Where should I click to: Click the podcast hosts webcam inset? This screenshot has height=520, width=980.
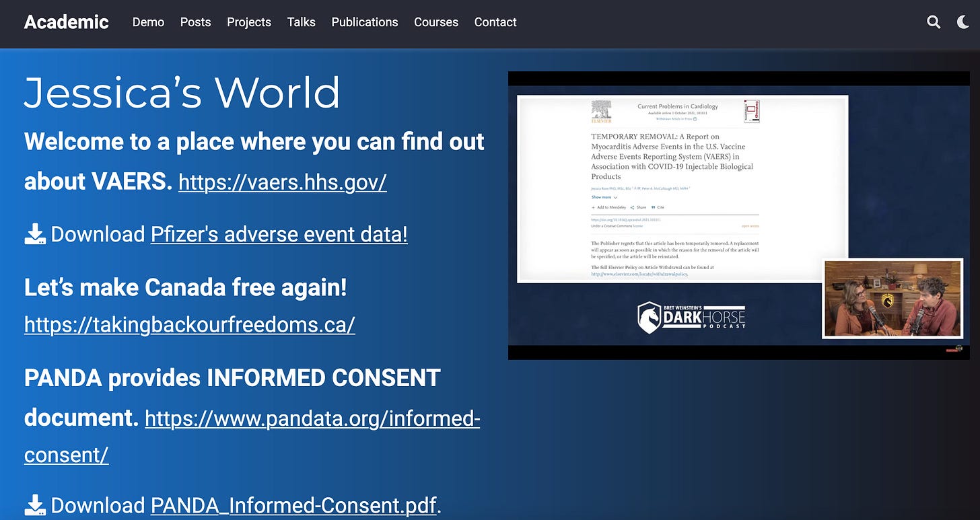[893, 298]
